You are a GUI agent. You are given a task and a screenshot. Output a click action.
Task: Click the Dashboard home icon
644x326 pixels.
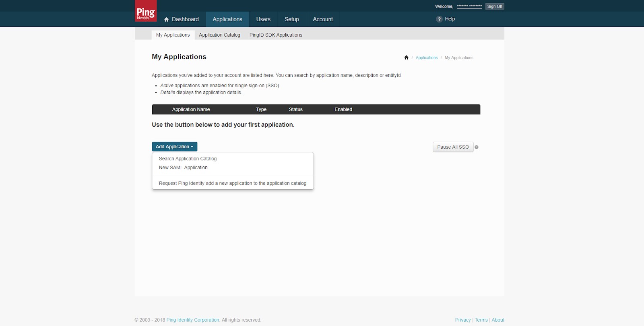(166, 19)
